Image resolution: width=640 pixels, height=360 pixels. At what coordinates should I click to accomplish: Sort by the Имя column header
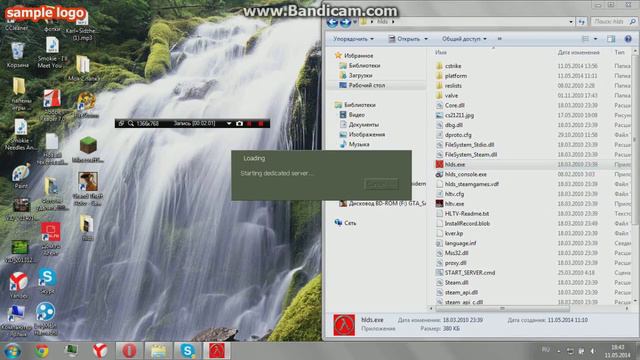click(441, 52)
